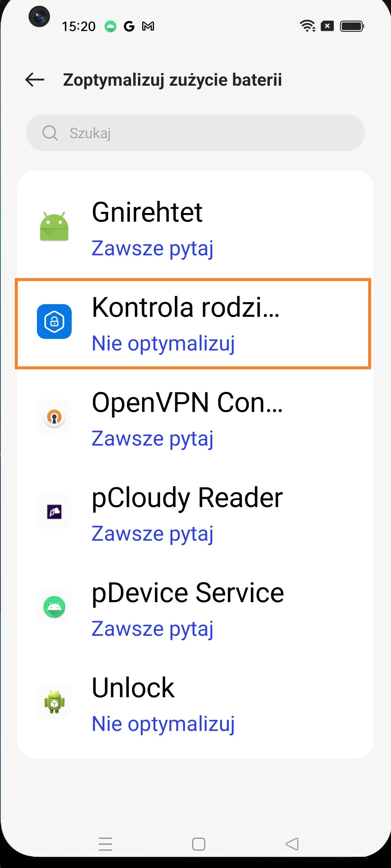Change 'Nie optymalizuj' setting for Kontrola rodzicielska

coord(163,343)
